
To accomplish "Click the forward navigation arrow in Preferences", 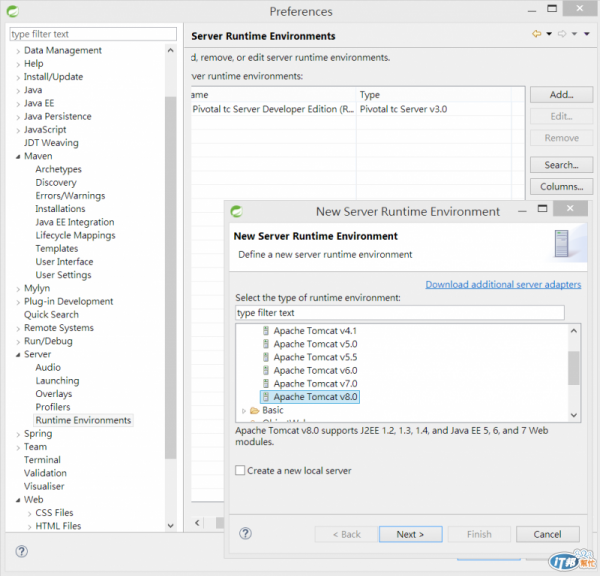I will [x=562, y=34].
